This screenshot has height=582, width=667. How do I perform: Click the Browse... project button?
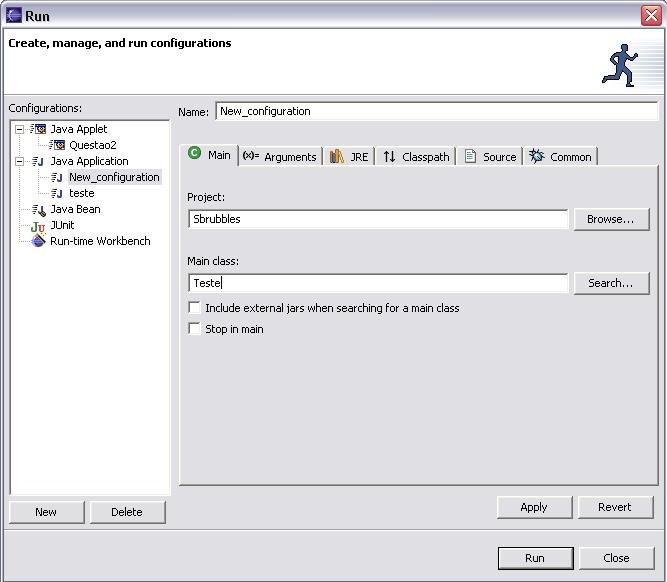click(611, 219)
